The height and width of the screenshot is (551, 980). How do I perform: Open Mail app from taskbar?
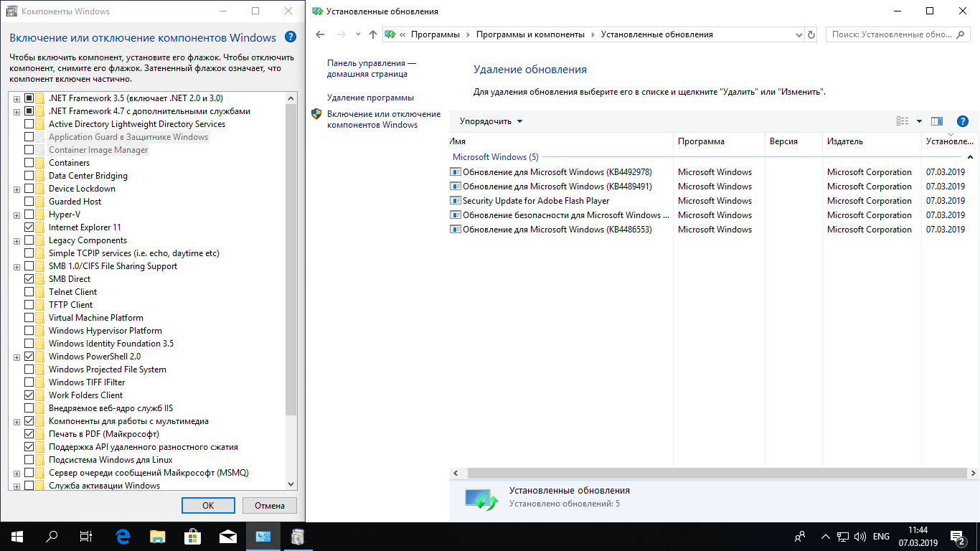(228, 537)
